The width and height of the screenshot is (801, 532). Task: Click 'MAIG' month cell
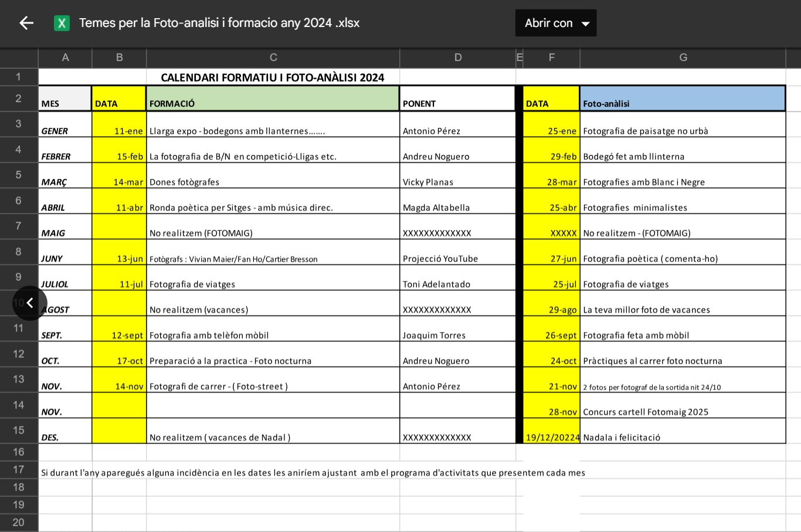[x=65, y=226]
